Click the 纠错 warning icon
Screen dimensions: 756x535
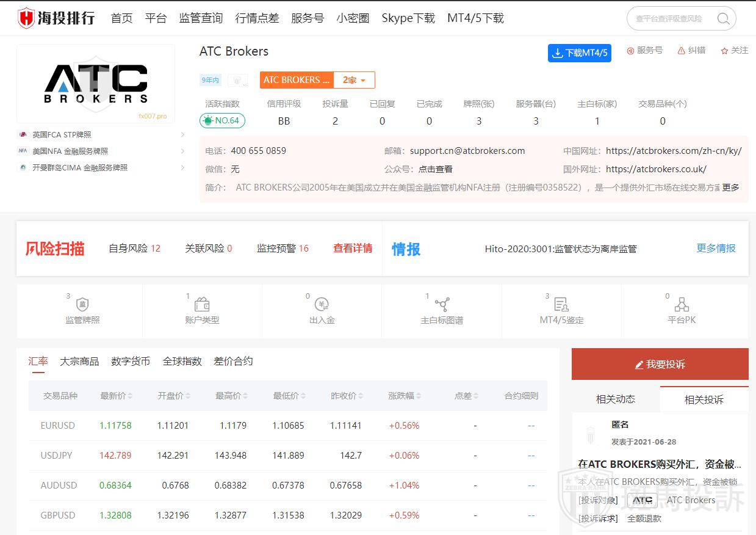click(681, 51)
